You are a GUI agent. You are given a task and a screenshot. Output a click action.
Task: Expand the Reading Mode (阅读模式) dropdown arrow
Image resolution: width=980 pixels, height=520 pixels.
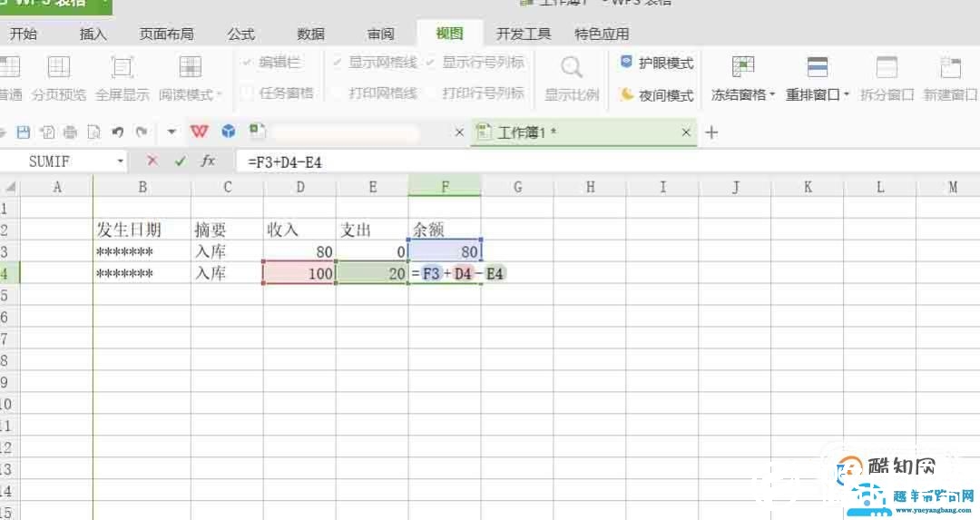coord(219,95)
